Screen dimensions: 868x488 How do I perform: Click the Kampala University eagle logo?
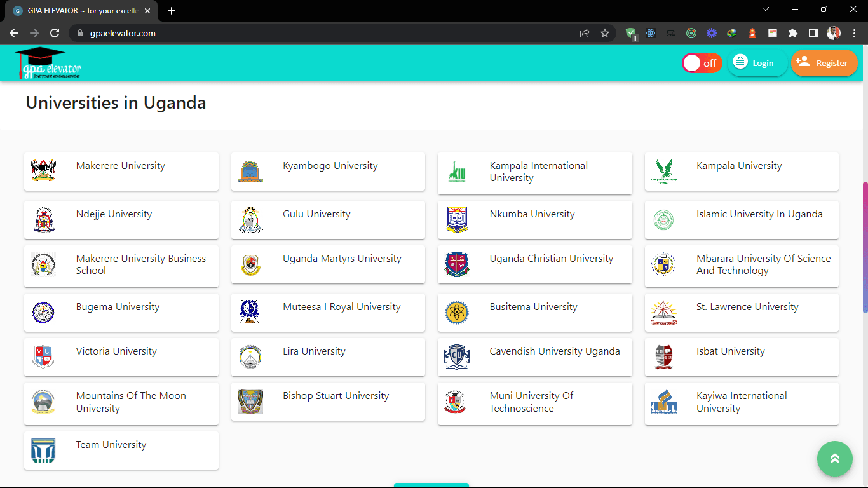pyautogui.click(x=664, y=170)
